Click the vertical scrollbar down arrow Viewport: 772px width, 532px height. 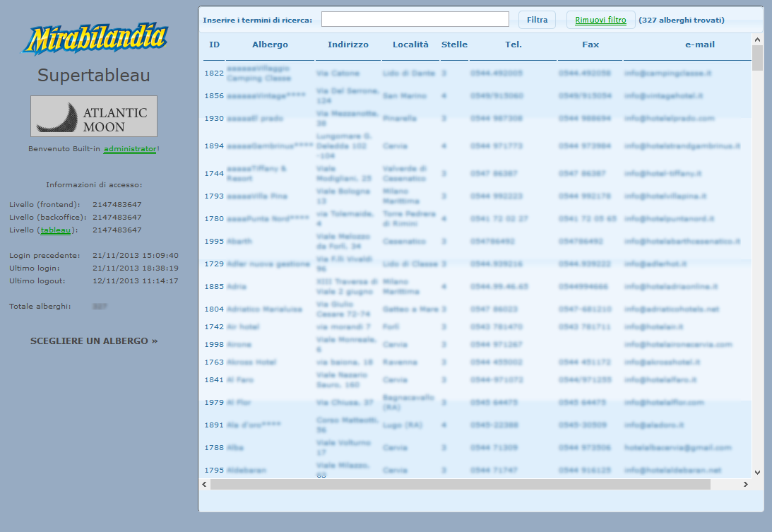pos(757,473)
